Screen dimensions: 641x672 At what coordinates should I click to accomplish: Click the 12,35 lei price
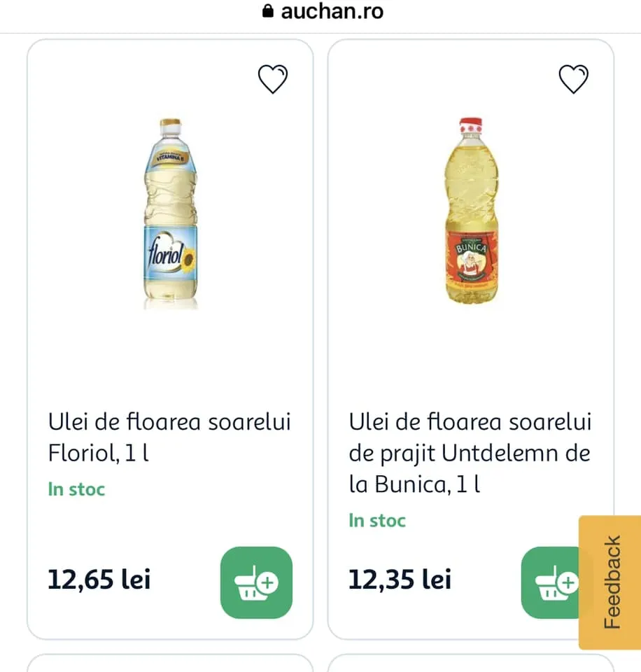(x=400, y=580)
